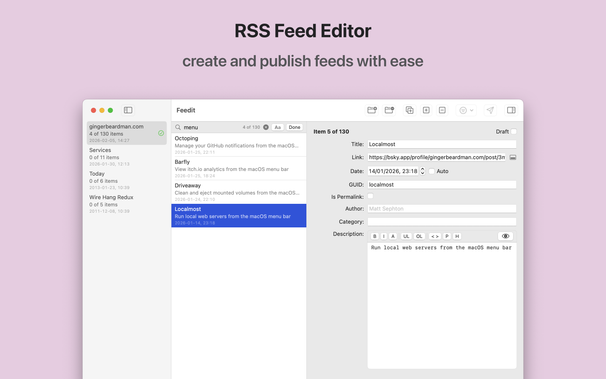Insert ordered list with OL button
Viewport: 606px width, 379px height.
point(419,236)
